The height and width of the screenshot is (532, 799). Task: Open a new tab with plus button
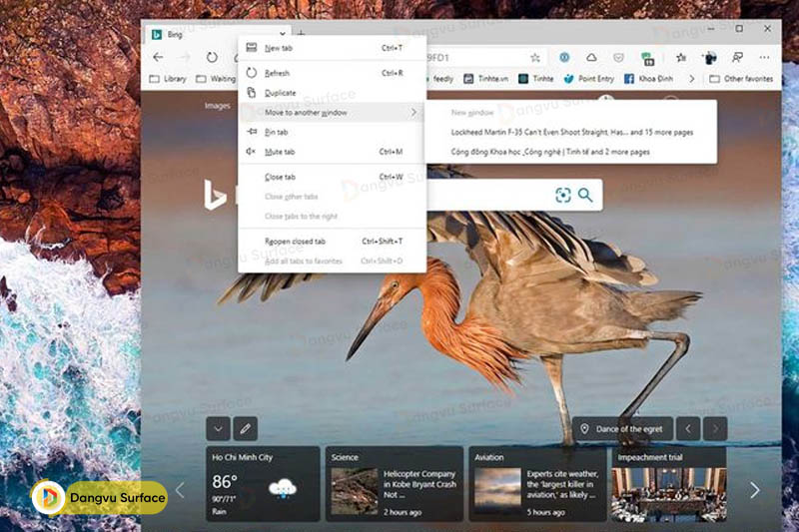tap(302, 34)
